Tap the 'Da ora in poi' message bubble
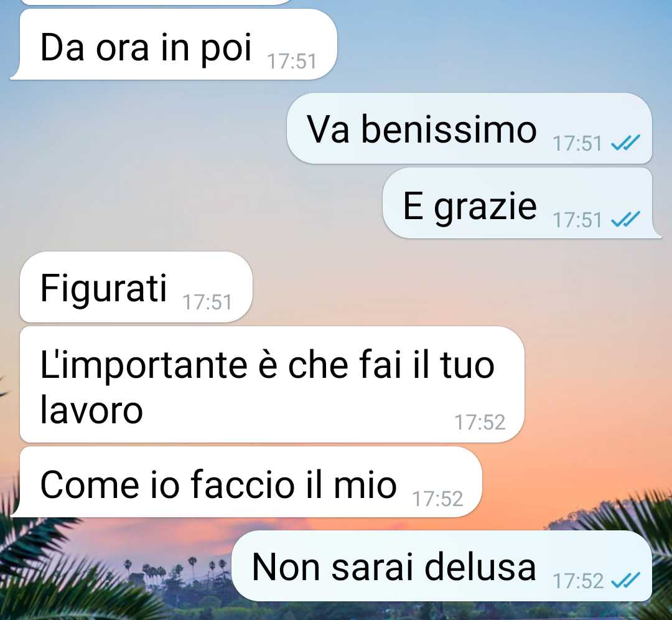Image resolution: width=672 pixels, height=620 pixels. tap(174, 45)
